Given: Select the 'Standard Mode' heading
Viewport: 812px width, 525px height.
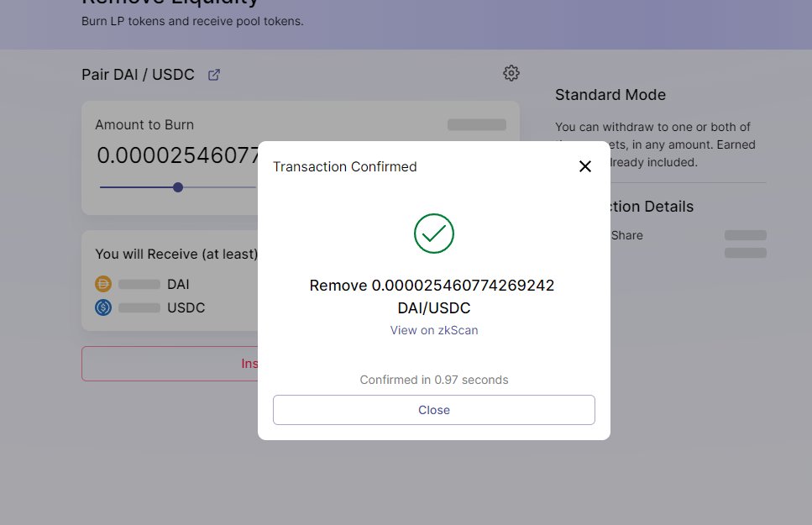Looking at the screenshot, I should (x=610, y=95).
